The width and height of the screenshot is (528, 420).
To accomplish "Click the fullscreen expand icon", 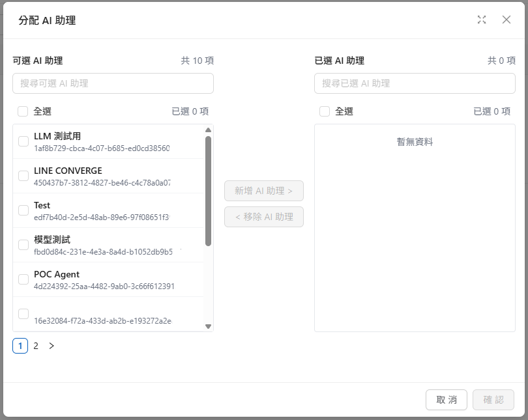I will [x=482, y=20].
